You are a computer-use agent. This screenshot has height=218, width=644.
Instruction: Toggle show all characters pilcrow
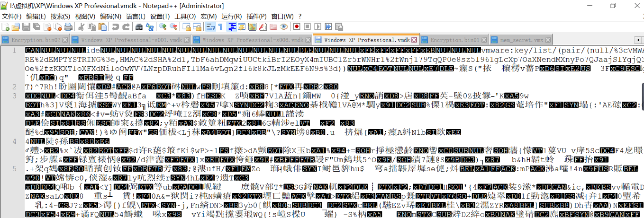(x=220, y=26)
